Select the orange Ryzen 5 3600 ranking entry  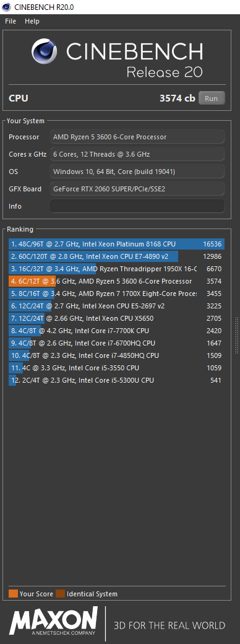click(116, 281)
